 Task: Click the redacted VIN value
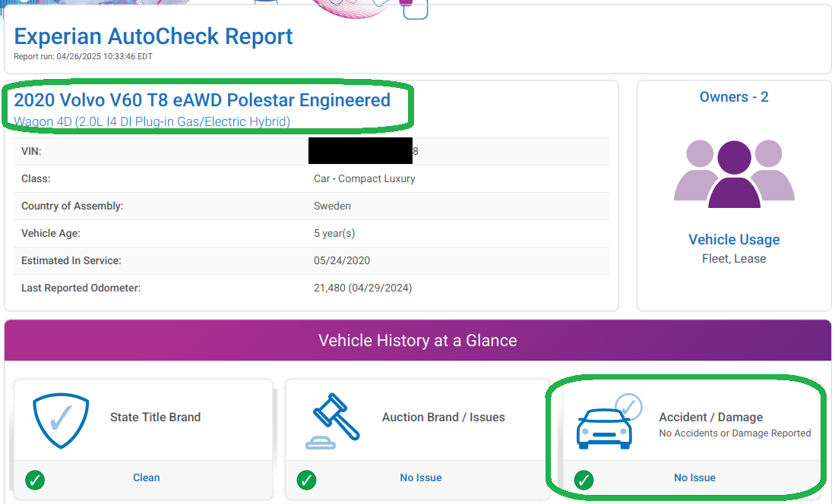coord(361,150)
